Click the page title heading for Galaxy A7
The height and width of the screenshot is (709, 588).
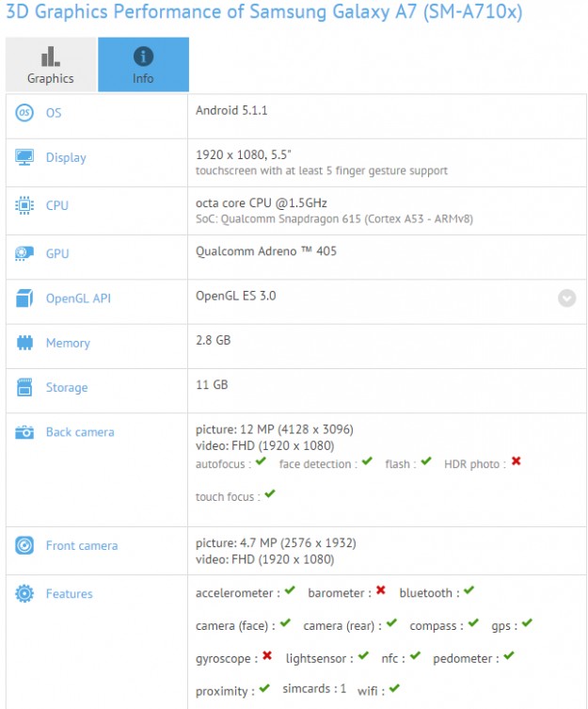[x=264, y=12]
